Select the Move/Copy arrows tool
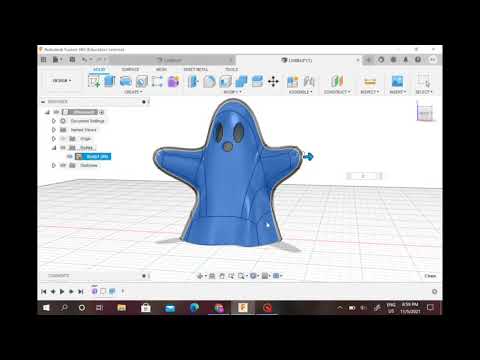The height and width of the screenshot is (360, 480). tap(273, 81)
